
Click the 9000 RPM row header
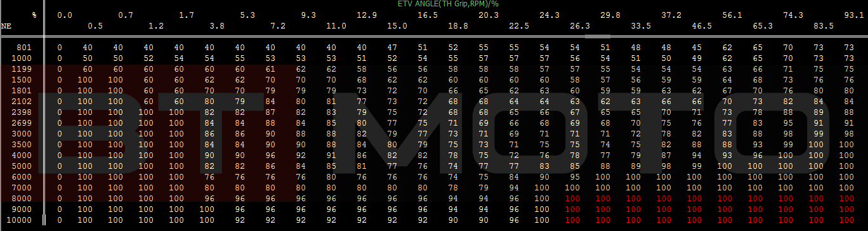pyautogui.click(x=22, y=209)
